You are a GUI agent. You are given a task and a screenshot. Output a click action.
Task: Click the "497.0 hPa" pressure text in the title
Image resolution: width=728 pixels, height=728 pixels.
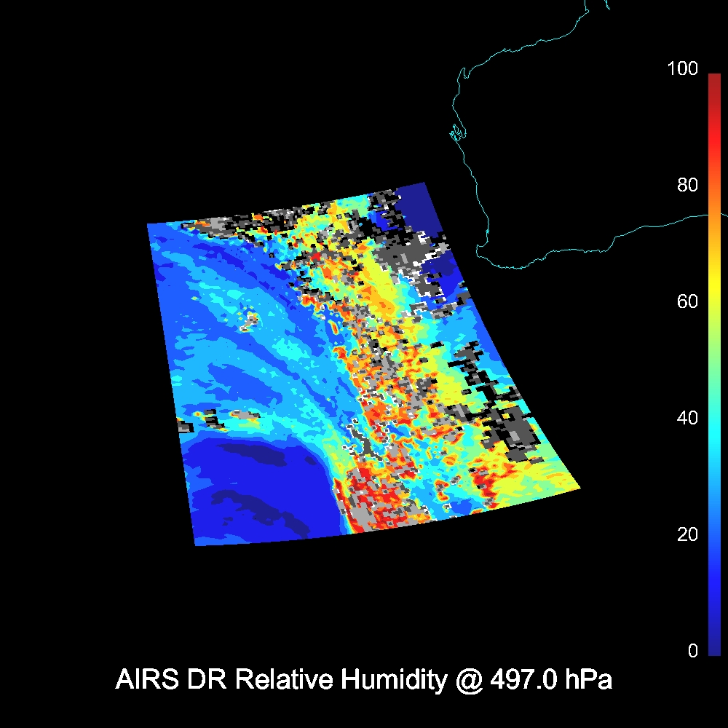(551, 680)
